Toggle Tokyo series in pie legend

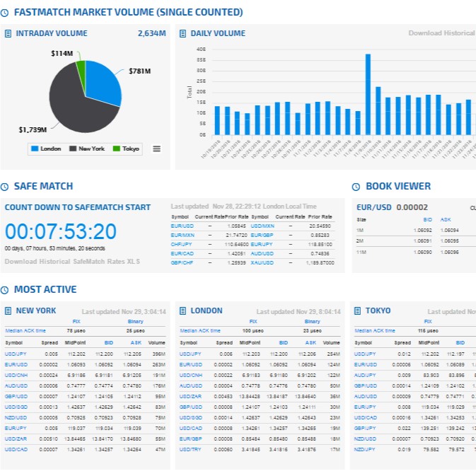[126, 149]
